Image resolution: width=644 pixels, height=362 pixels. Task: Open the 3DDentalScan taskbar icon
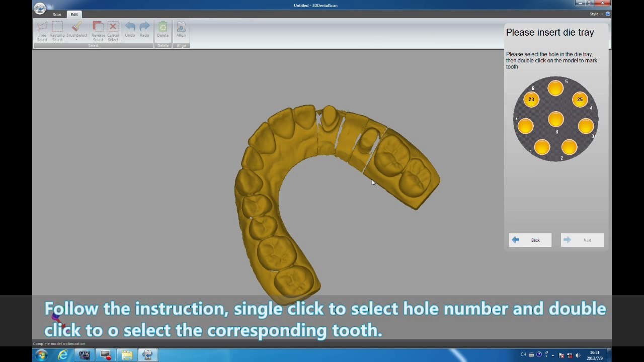[148, 355]
